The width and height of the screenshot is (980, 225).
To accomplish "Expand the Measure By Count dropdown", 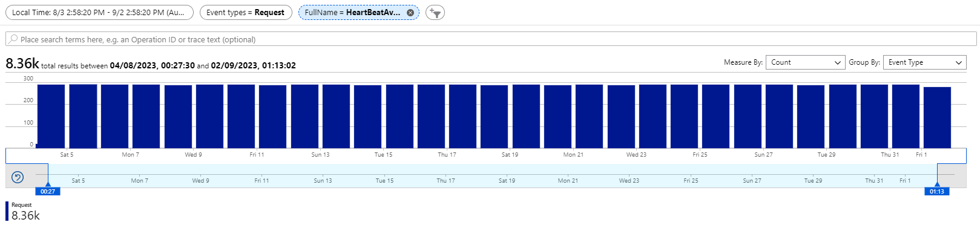I will (x=805, y=62).
